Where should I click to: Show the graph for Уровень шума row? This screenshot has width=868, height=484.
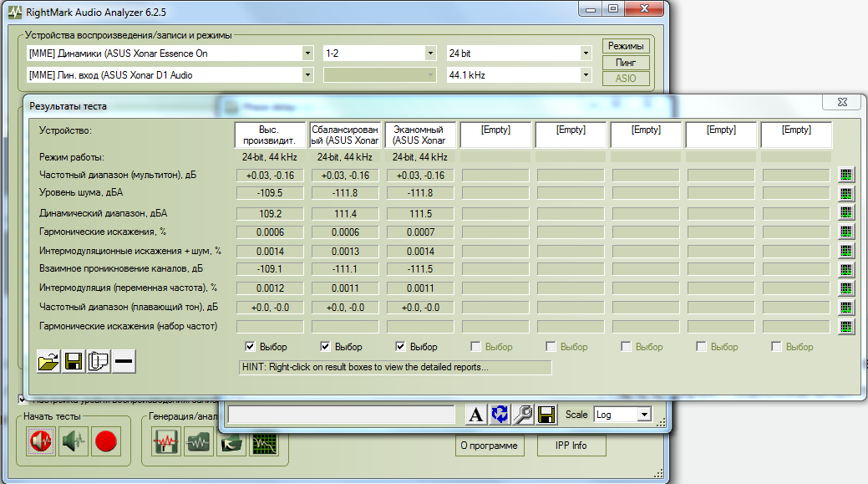845,194
